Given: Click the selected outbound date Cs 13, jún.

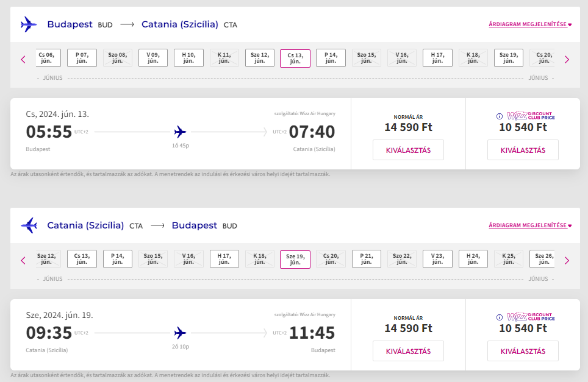Looking at the screenshot, I should (295, 58).
